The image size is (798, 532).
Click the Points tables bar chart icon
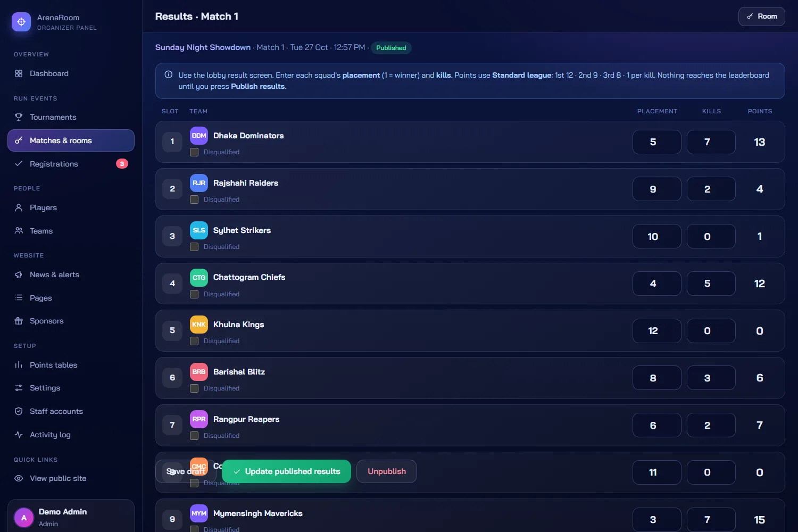click(x=19, y=365)
